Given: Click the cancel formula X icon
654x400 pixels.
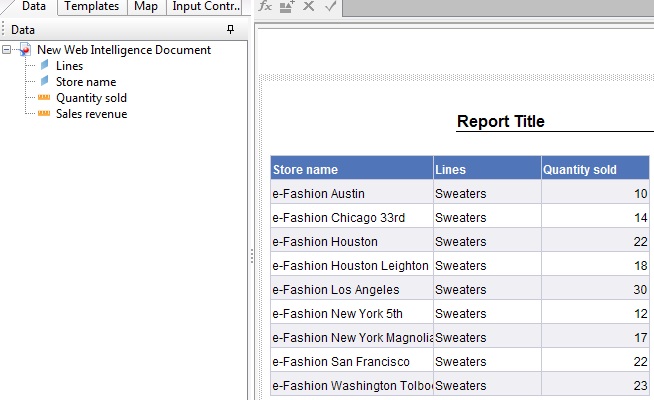Looking at the screenshot, I should click(x=309, y=6).
